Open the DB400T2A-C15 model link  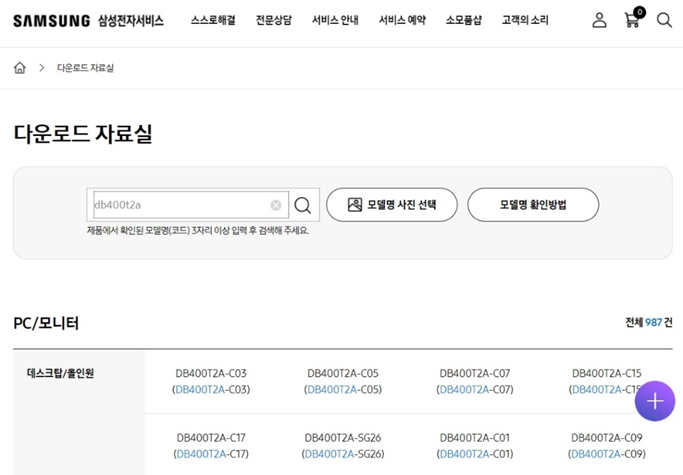click(606, 381)
